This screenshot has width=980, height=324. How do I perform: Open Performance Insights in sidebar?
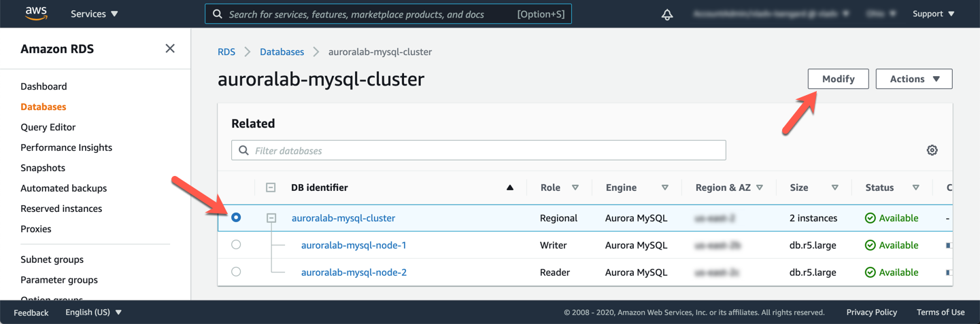click(66, 147)
